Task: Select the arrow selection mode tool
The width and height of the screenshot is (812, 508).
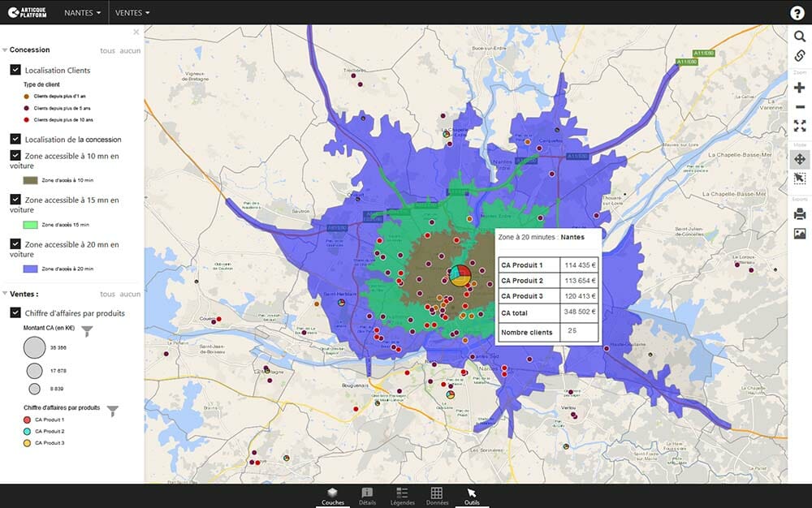Action: [800, 179]
